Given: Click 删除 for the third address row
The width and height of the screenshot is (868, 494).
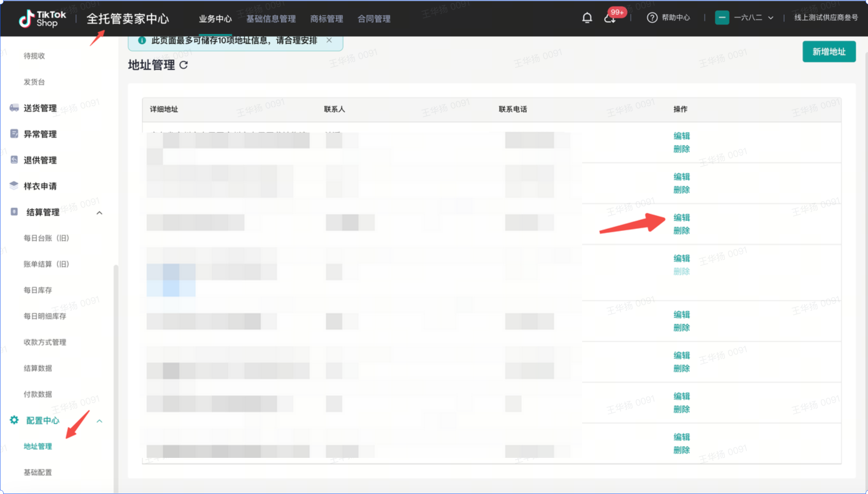Looking at the screenshot, I should click(681, 231).
